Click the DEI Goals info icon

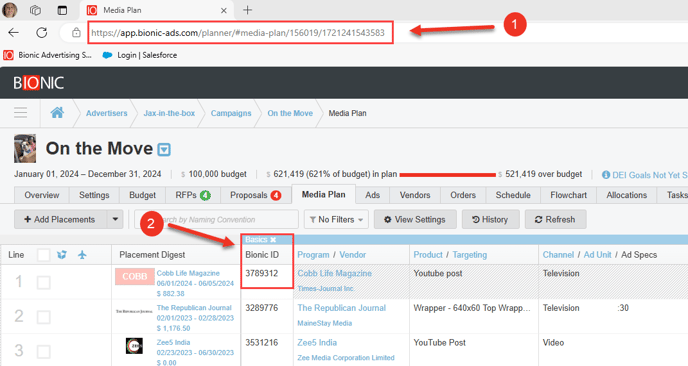pyautogui.click(x=606, y=175)
